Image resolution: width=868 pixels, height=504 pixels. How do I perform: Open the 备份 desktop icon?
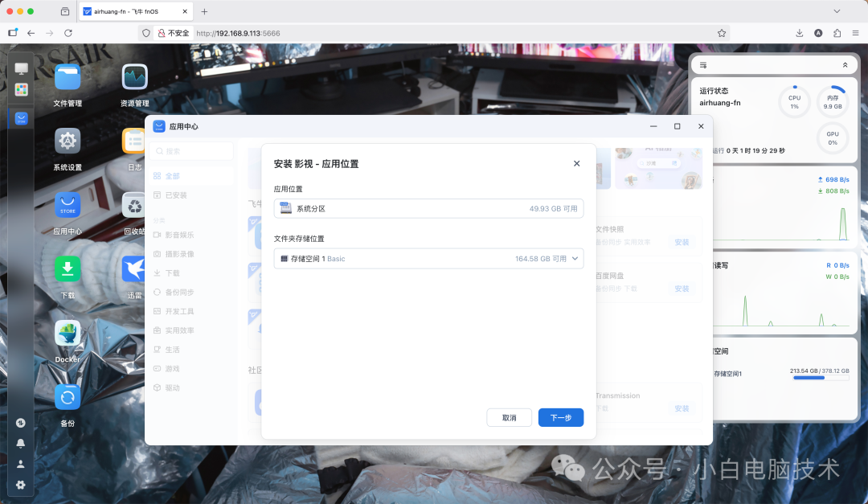pyautogui.click(x=68, y=397)
